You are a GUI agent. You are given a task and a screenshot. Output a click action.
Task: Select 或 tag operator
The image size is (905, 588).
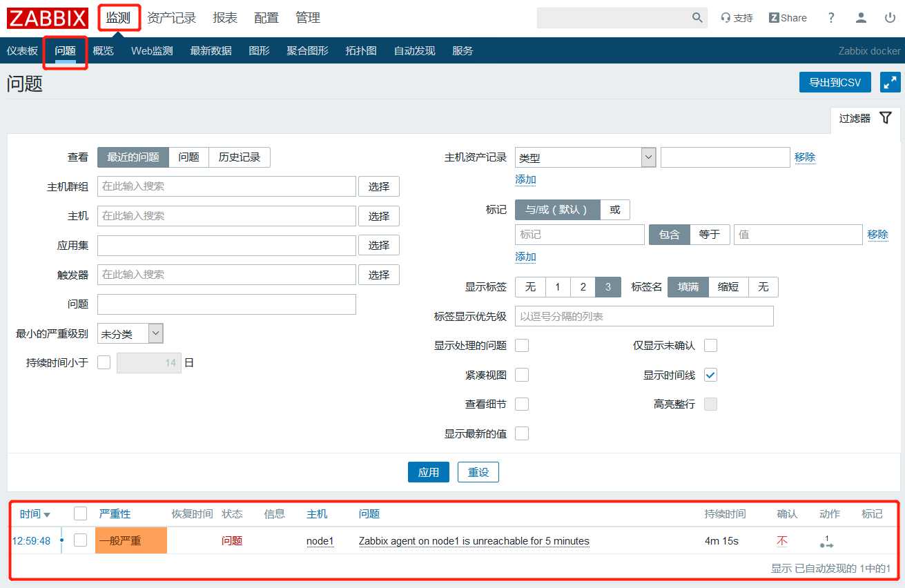coord(615,209)
